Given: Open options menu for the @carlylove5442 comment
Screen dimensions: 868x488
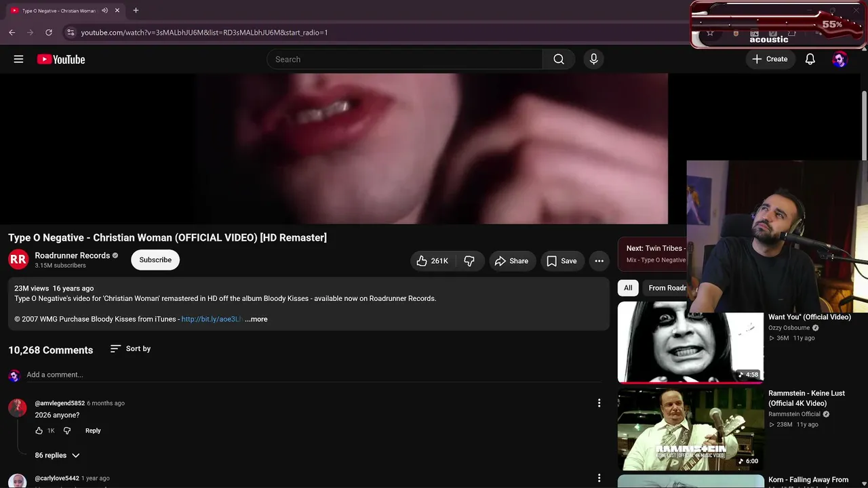Looking at the screenshot, I should coord(599,478).
